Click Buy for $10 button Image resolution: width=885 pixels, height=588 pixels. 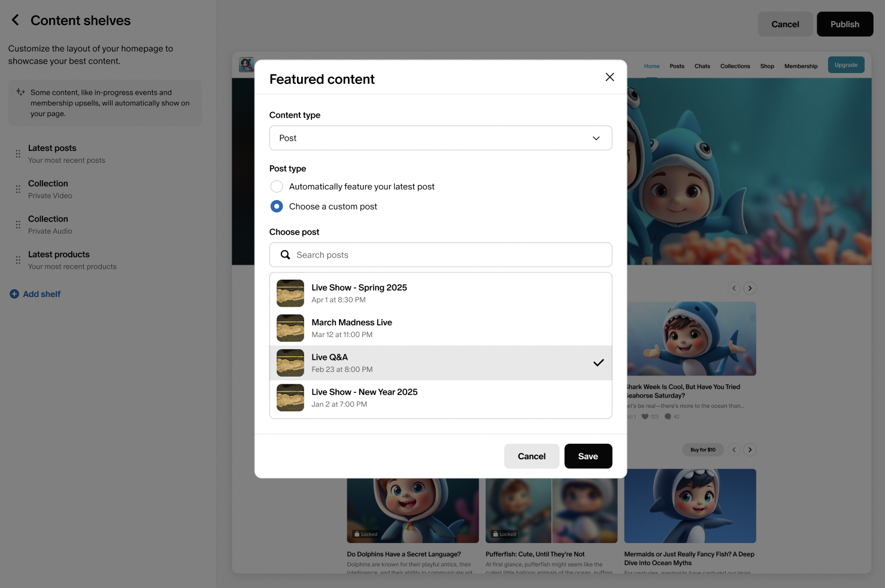[703, 450]
